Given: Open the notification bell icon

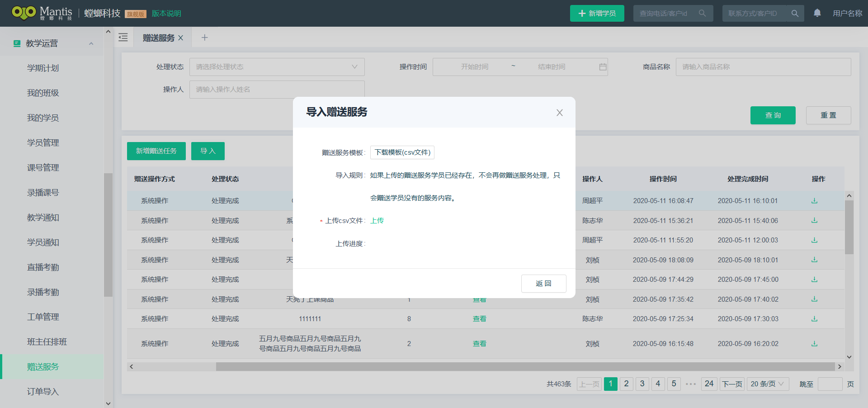Looking at the screenshot, I should pos(817,13).
